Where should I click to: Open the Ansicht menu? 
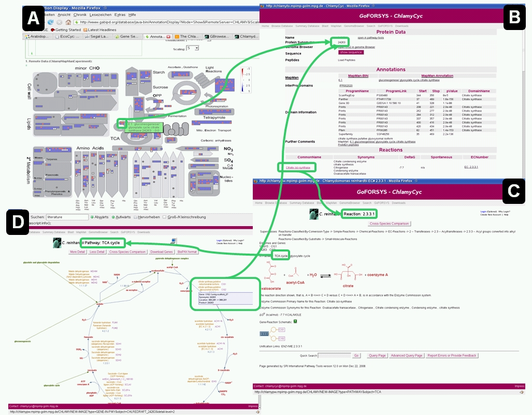(64, 14)
